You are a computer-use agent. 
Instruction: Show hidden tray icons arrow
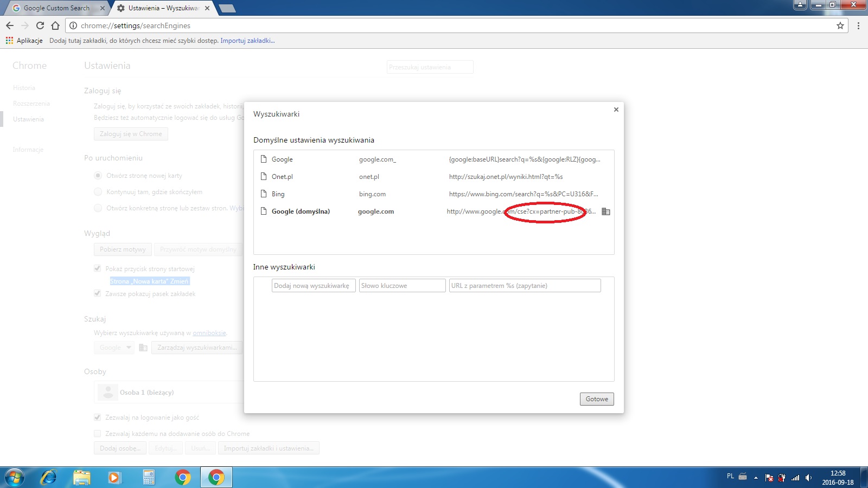point(756,478)
